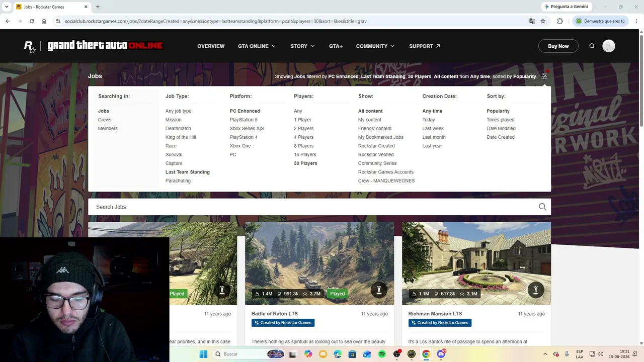Open Spotify from the taskbar

coord(382,354)
